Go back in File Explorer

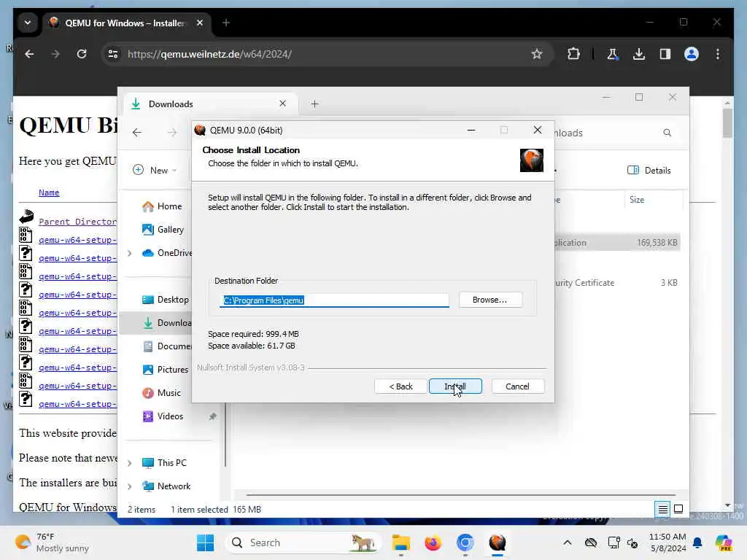137,133
